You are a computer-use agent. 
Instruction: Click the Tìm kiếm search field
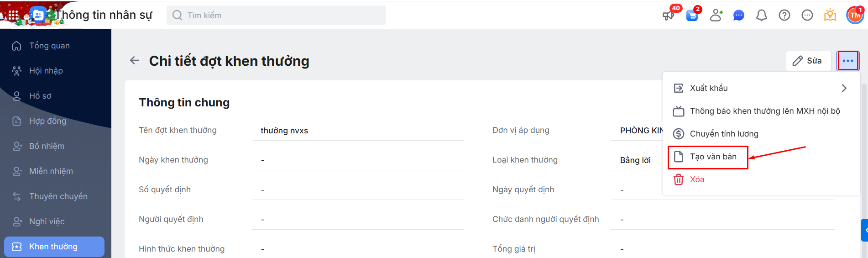pyautogui.click(x=276, y=16)
